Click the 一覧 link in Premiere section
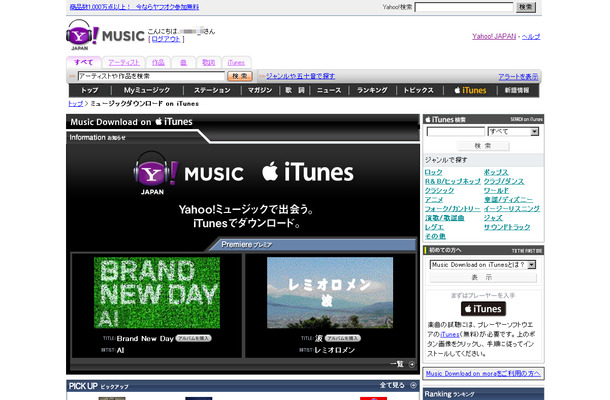This screenshot has height=400, width=610. pyautogui.click(x=397, y=364)
